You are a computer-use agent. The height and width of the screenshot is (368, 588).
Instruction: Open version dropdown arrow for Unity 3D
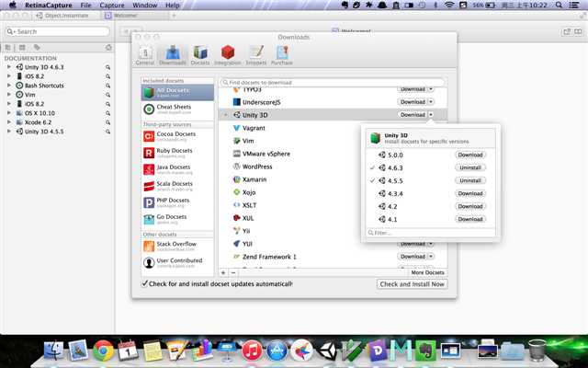pyautogui.click(x=431, y=115)
